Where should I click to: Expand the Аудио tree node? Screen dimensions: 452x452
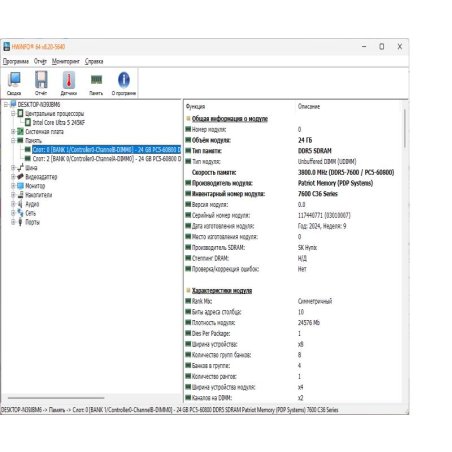(13, 204)
